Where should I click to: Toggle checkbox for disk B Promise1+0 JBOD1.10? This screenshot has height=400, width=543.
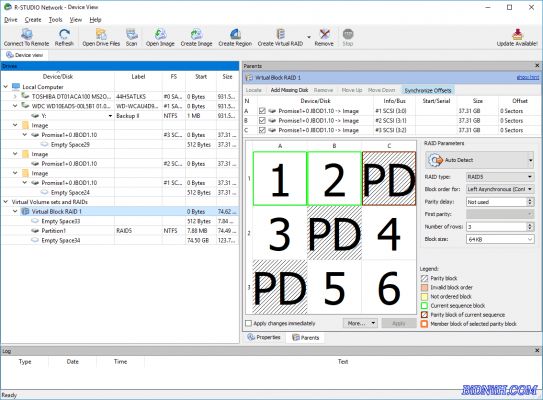pos(262,121)
